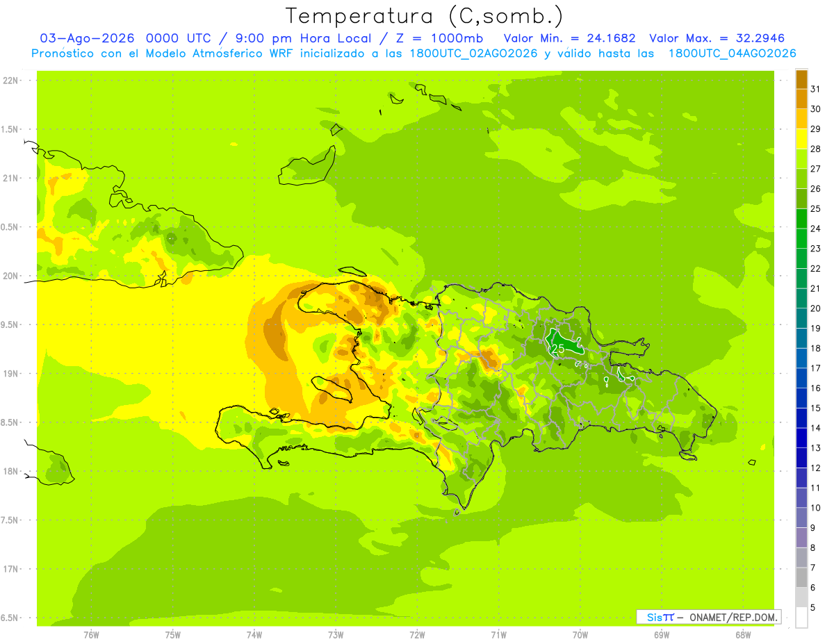The height and width of the screenshot is (644, 834).
Task: Click the 'Valor Max. = 32.2946' text
Action: 717,38
